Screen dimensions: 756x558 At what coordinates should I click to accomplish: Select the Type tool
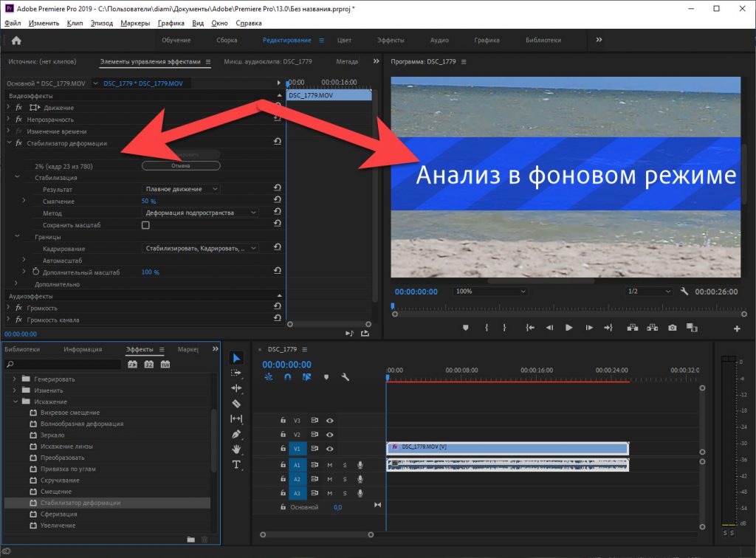[x=236, y=464]
